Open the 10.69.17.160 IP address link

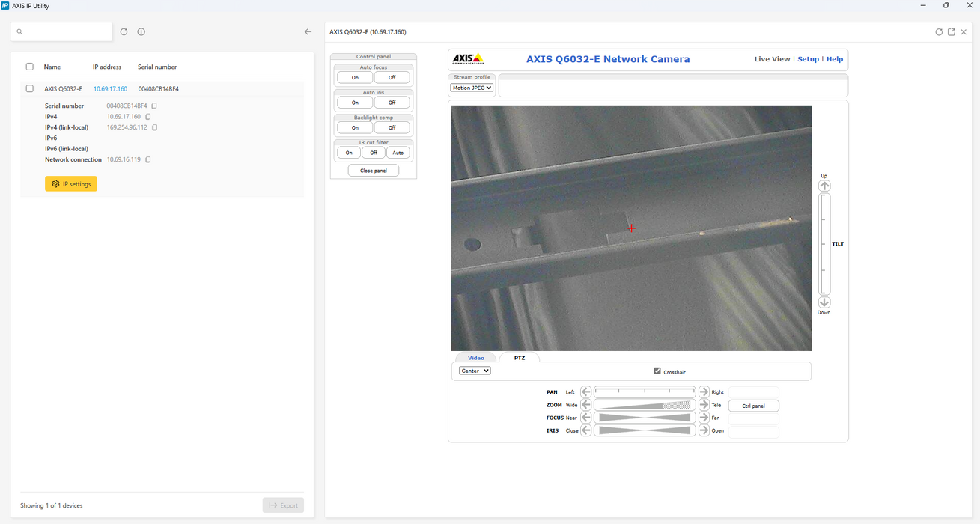click(110, 88)
